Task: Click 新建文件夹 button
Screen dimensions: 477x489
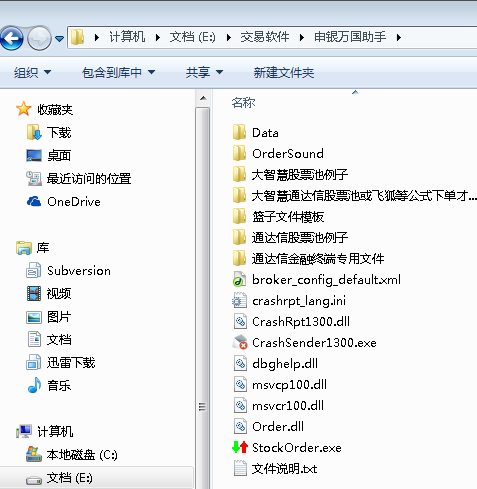Action: click(x=284, y=72)
